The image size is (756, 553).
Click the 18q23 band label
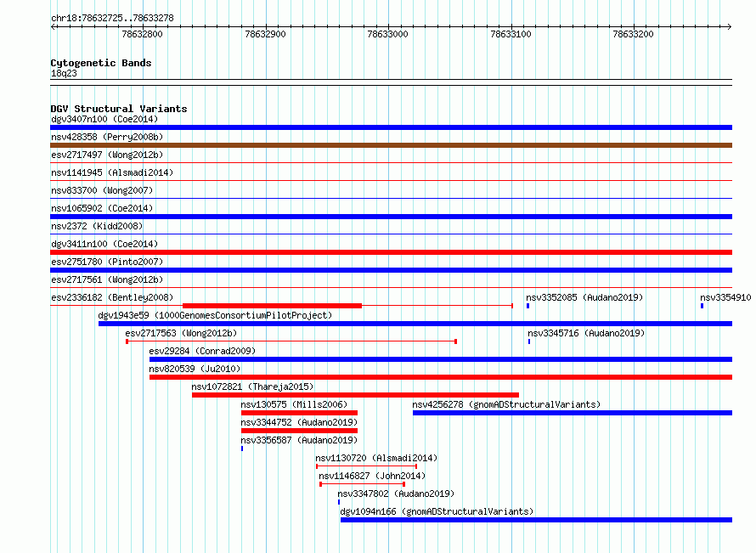(x=64, y=73)
